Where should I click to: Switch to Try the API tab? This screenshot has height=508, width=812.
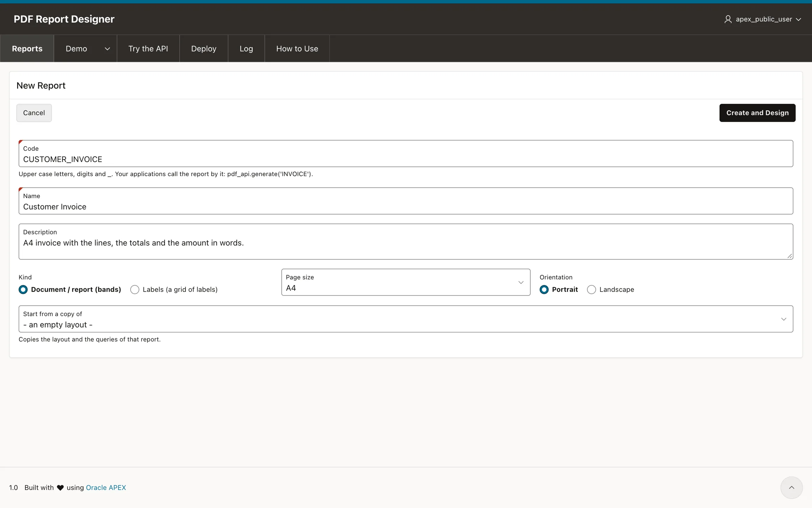(148, 48)
